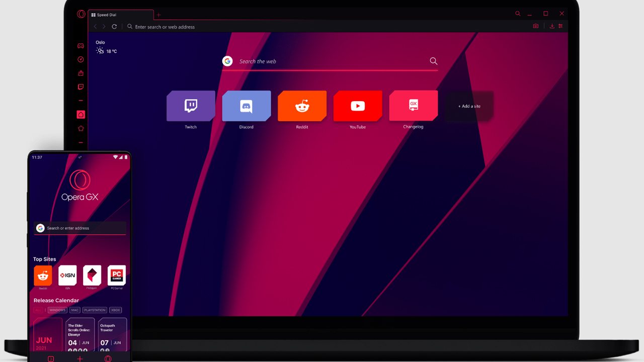Viewport: 644px width, 362px height.
Task: Maximize the Opera GX window
Action: pyautogui.click(x=545, y=14)
